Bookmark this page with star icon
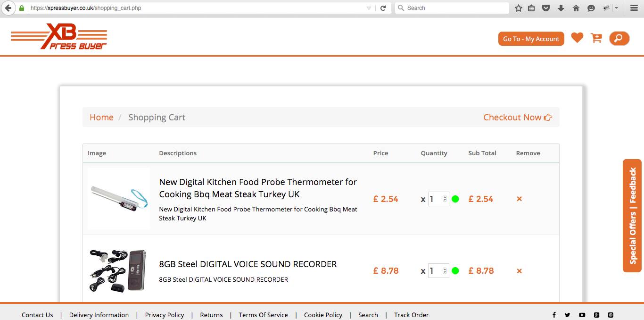Image resolution: width=644 pixels, height=320 pixels. (519, 8)
